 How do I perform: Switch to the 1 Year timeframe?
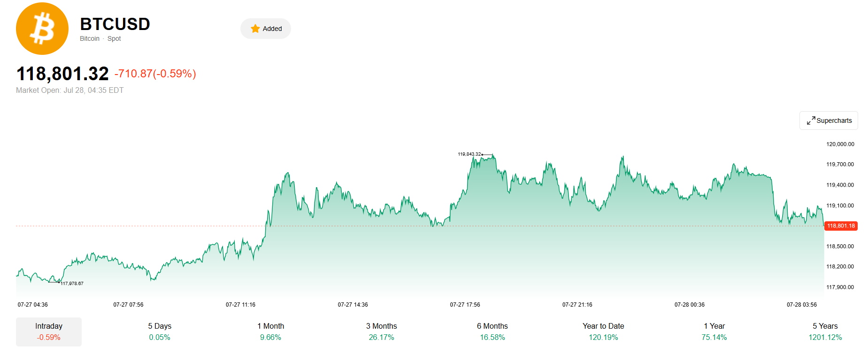714,331
